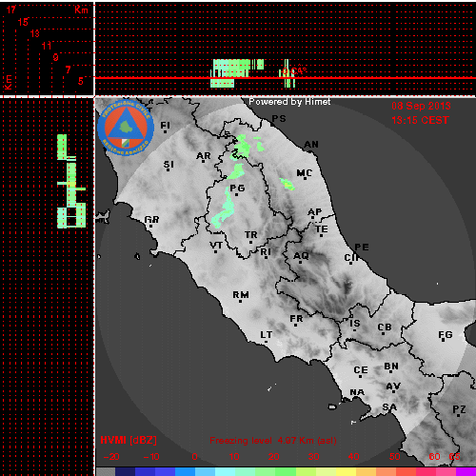Click the 'IS' city label on the map
Viewport: 476px width, 476px height.
pos(355,324)
